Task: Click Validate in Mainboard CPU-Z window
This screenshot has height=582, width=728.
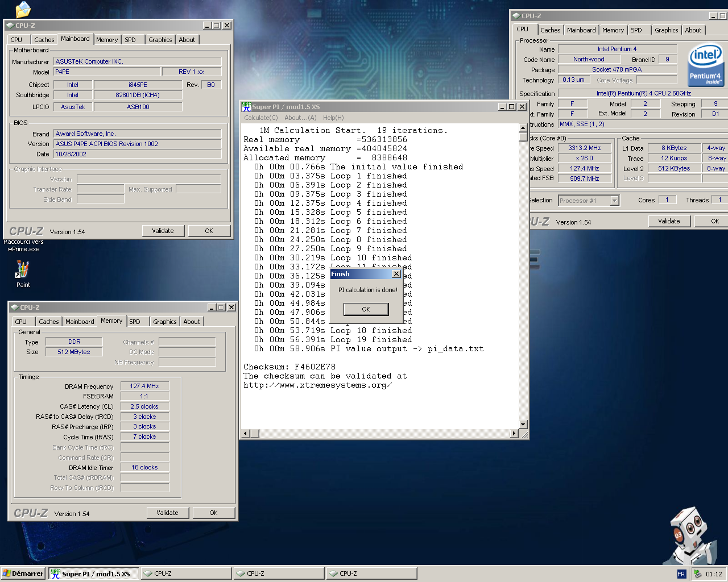Action: 163,231
